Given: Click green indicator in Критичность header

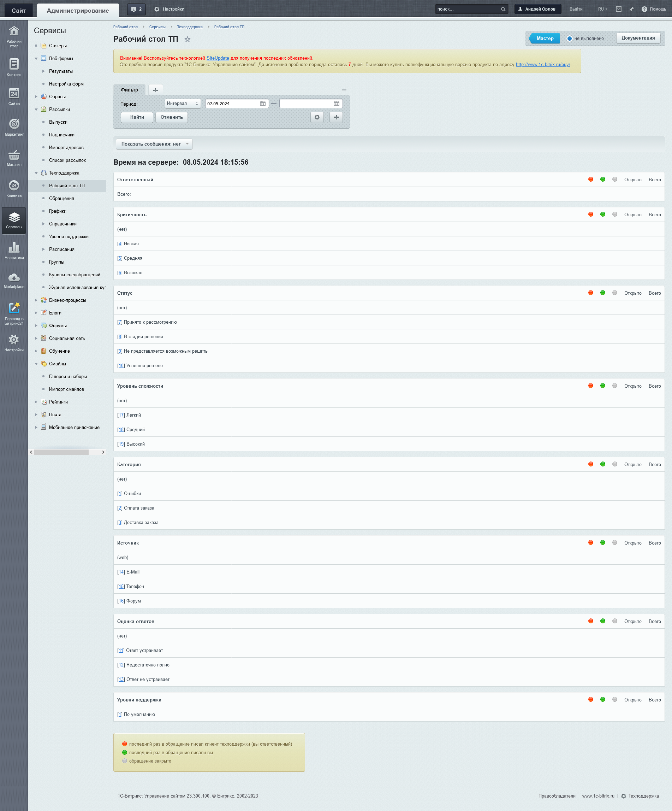Looking at the screenshot, I should pos(602,214).
